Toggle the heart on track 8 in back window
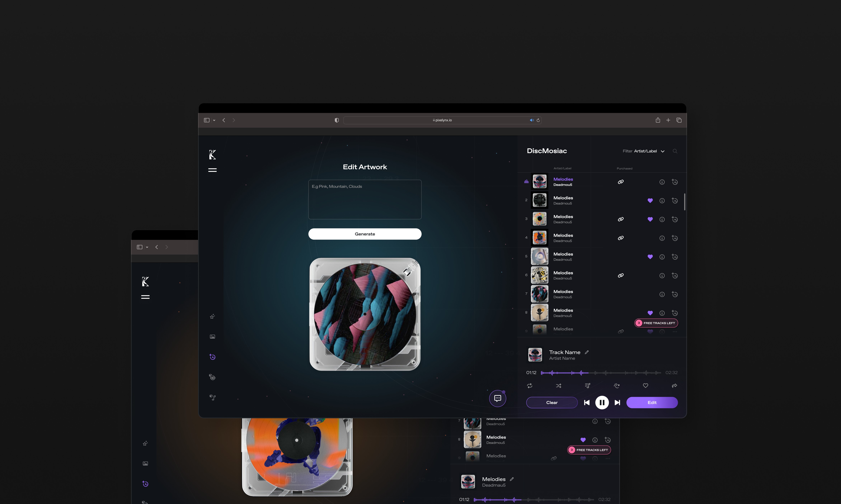The width and height of the screenshot is (841, 504). point(583,440)
